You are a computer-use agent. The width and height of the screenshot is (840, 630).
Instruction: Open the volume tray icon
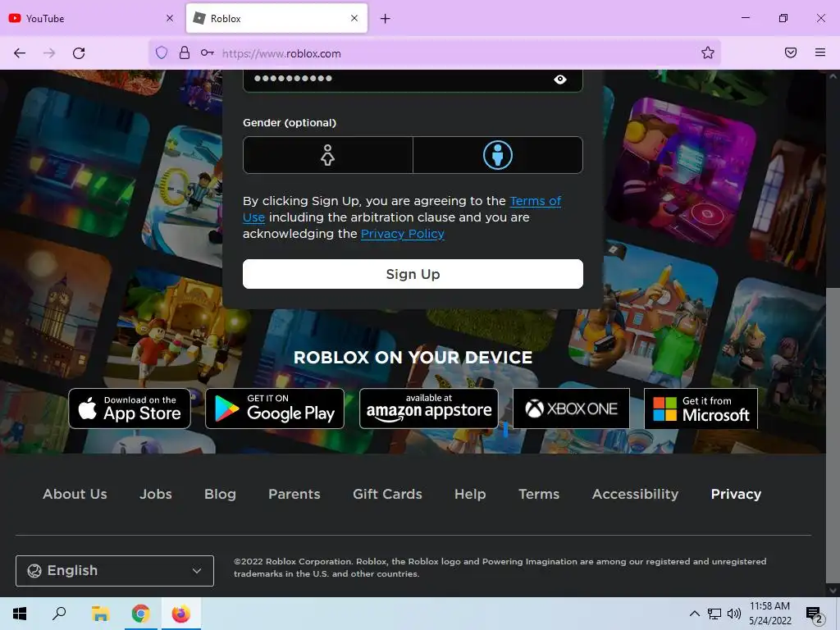click(x=734, y=614)
